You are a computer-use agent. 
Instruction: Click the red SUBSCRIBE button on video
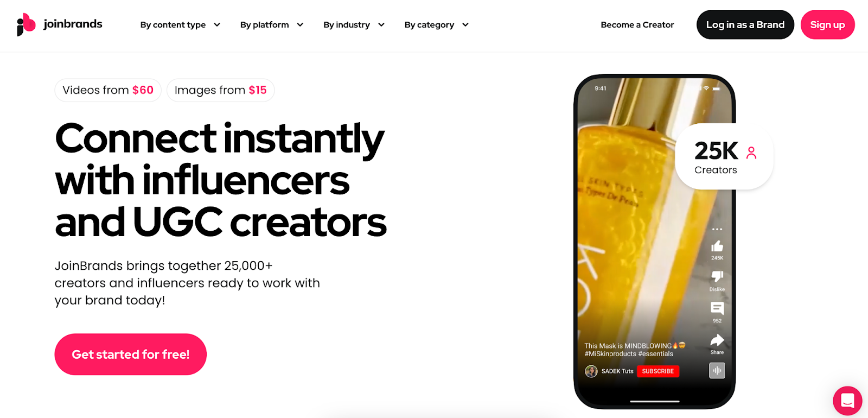[658, 371]
